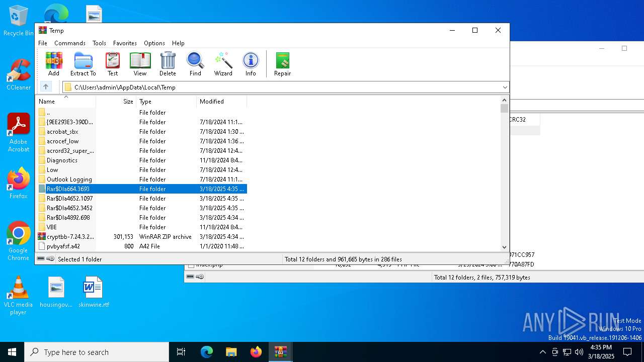Screen dimensions: 644x362
Task: Launch the Wizard tool
Action: [223, 64]
